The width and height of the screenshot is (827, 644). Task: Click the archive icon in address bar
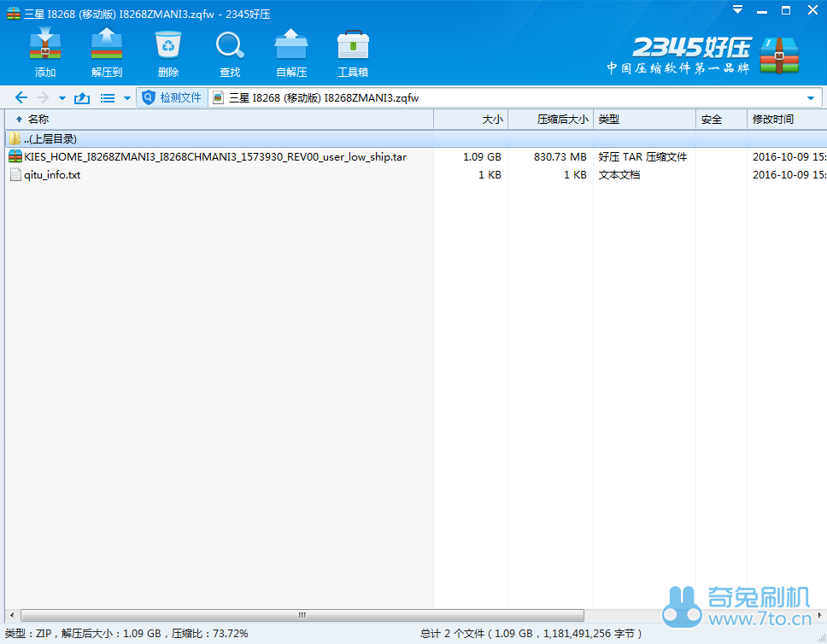pyautogui.click(x=218, y=97)
